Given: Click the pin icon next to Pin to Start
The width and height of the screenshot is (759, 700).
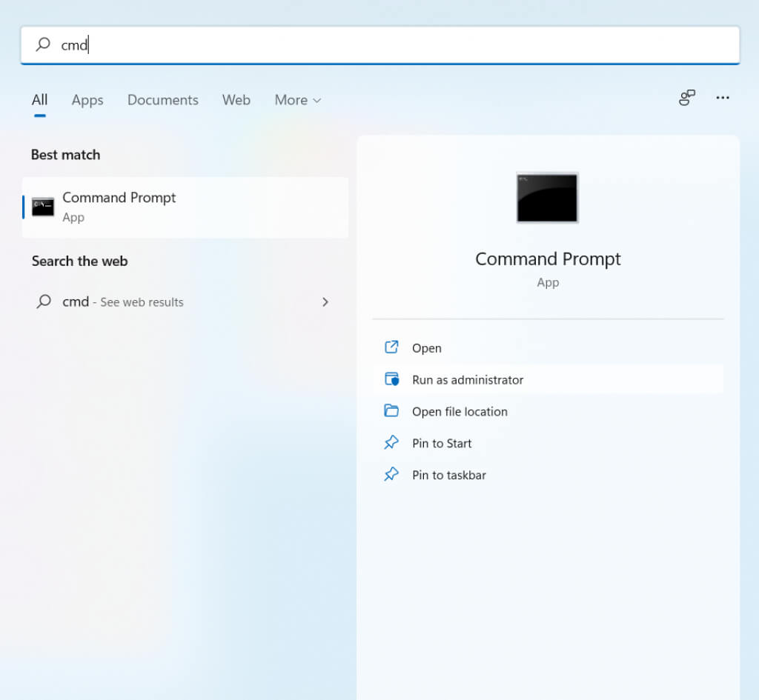Looking at the screenshot, I should point(391,442).
